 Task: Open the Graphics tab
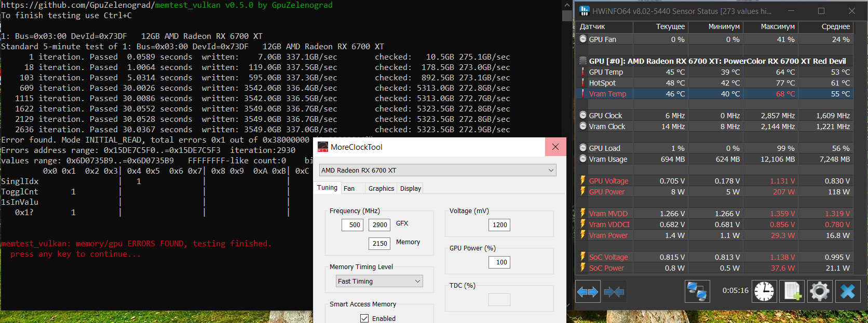(x=381, y=189)
